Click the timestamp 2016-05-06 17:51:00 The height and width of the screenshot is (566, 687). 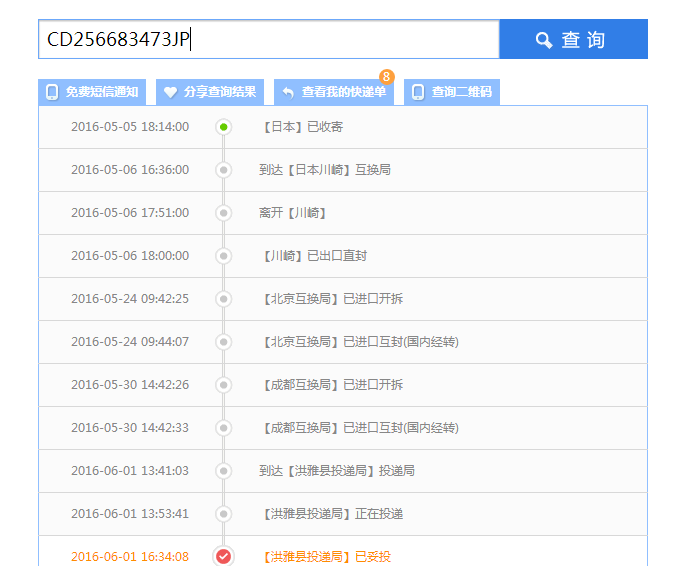coord(130,213)
